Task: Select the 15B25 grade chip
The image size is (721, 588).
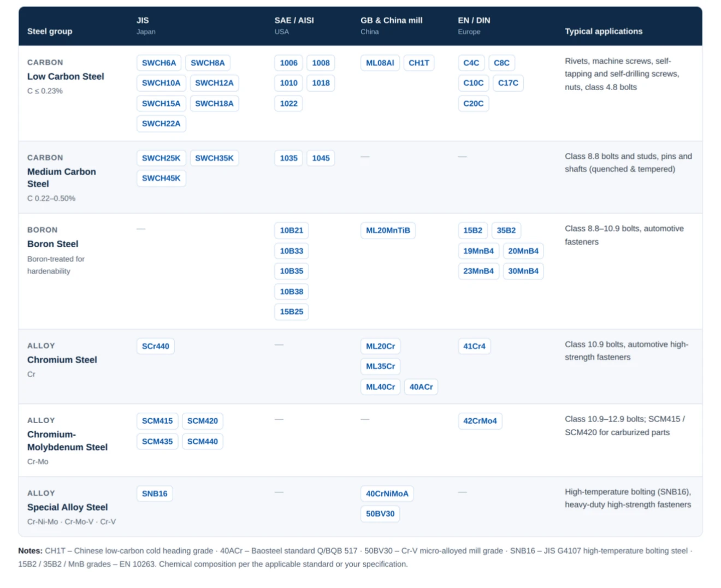Action: click(x=292, y=312)
